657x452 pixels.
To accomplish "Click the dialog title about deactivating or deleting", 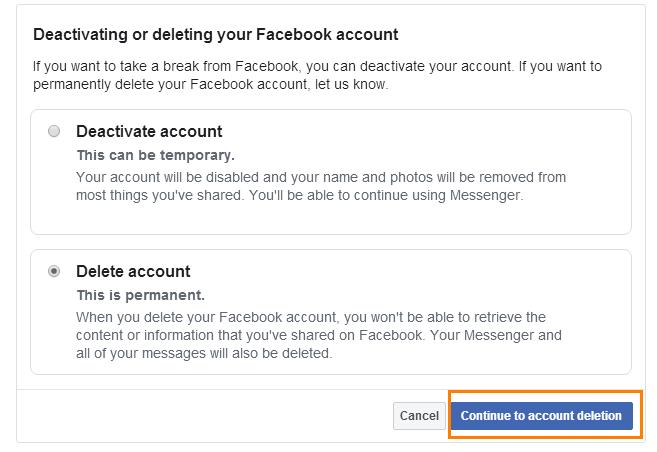I will [216, 34].
